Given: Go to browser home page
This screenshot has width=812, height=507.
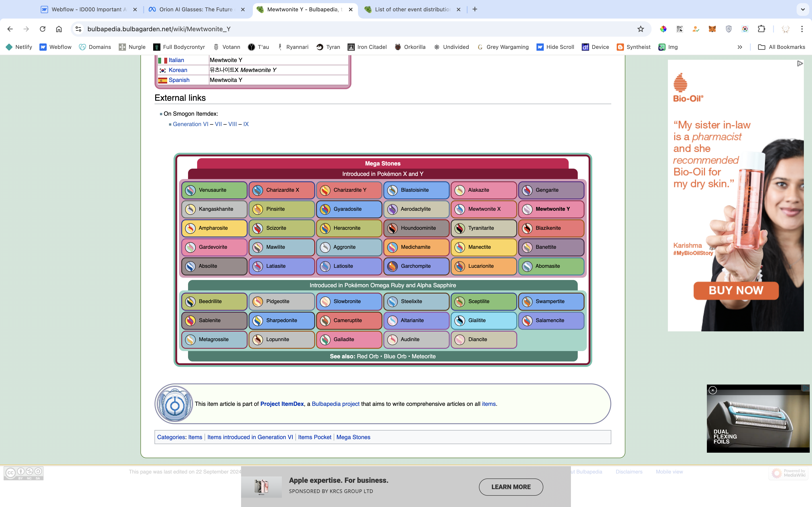Looking at the screenshot, I should [59, 29].
